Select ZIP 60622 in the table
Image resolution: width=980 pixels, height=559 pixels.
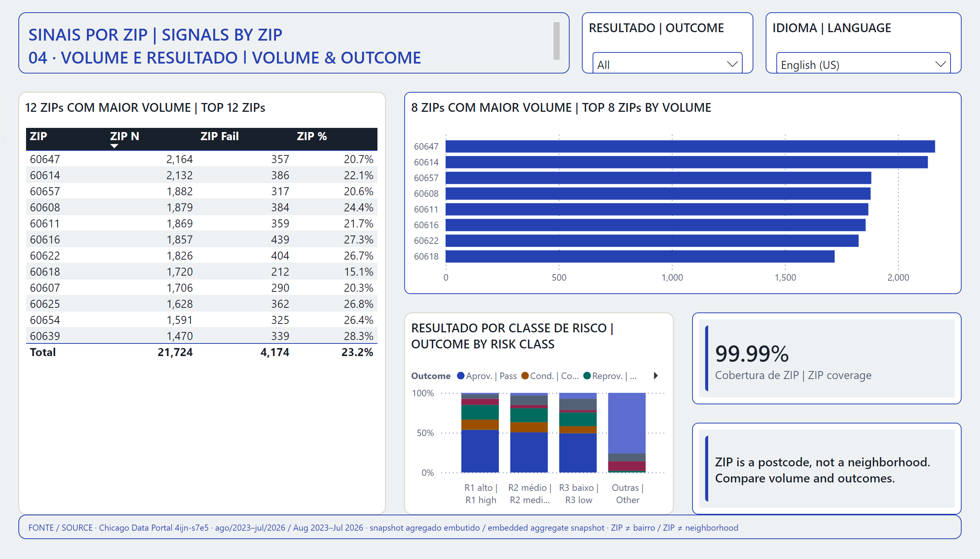[45, 256]
